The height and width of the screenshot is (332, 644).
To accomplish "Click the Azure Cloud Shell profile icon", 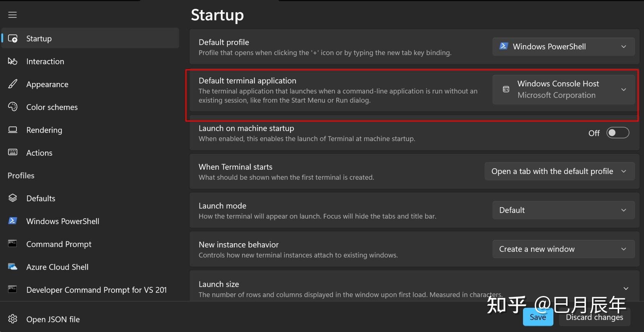I will click(13, 267).
